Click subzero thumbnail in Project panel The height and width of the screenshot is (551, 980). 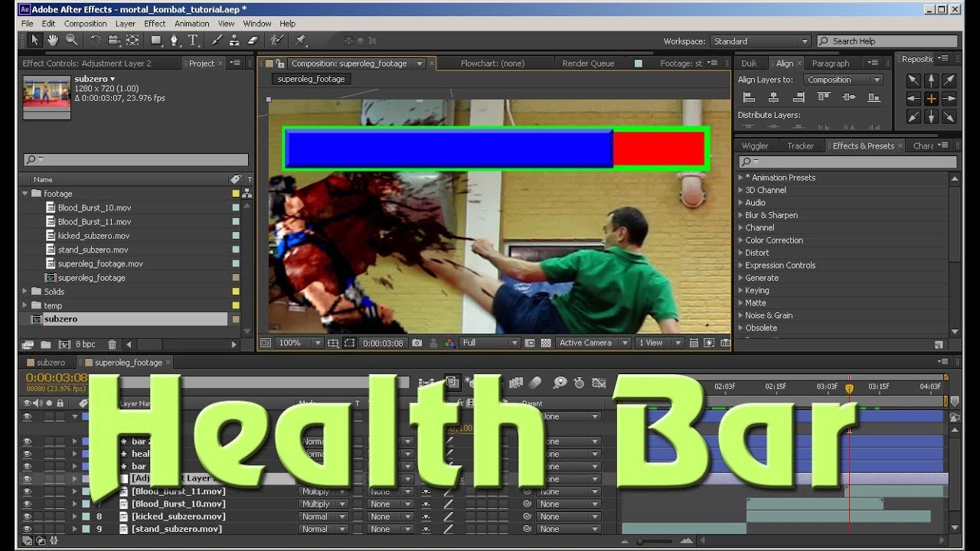(47, 96)
